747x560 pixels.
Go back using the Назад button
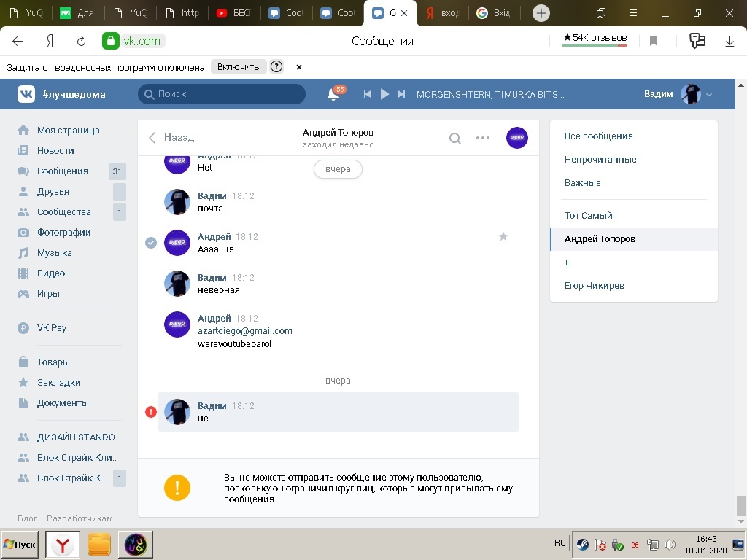point(171,137)
